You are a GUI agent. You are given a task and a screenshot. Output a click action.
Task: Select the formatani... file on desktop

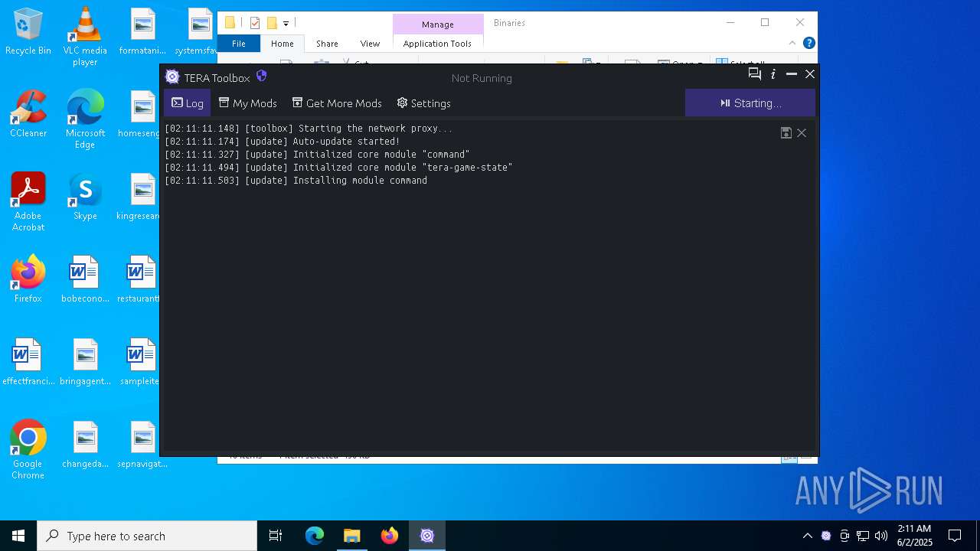pyautogui.click(x=142, y=31)
